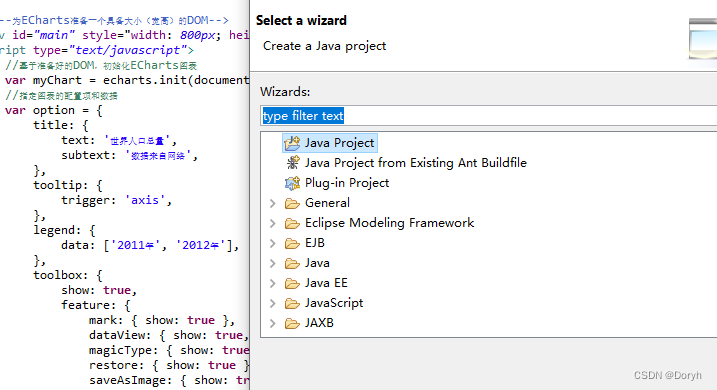Click the Java folder icon
This screenshot has height=390, width=717.
pyautogui.click(x=292, y=263)
